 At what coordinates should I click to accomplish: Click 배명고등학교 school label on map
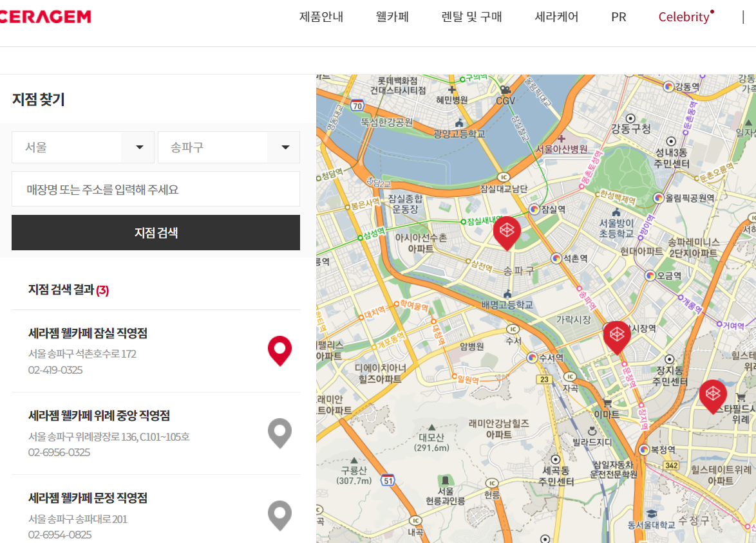click(x=507, y=304)
